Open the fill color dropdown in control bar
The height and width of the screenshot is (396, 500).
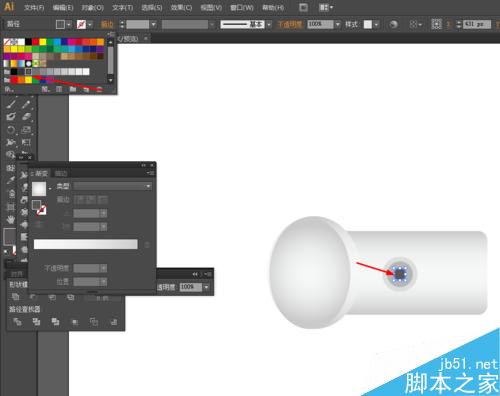tap(69, 24)
